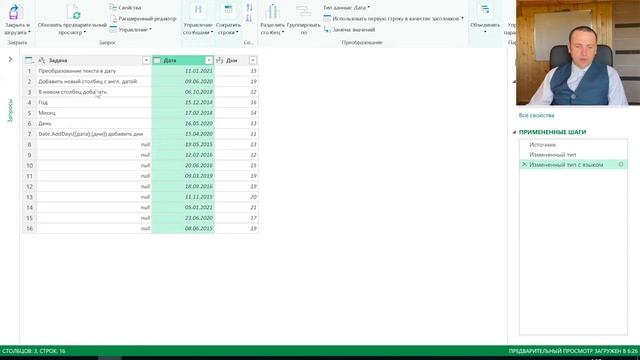
Task: Click cell Добавить новый столбец с англ. датой
Action: [94, 82]
